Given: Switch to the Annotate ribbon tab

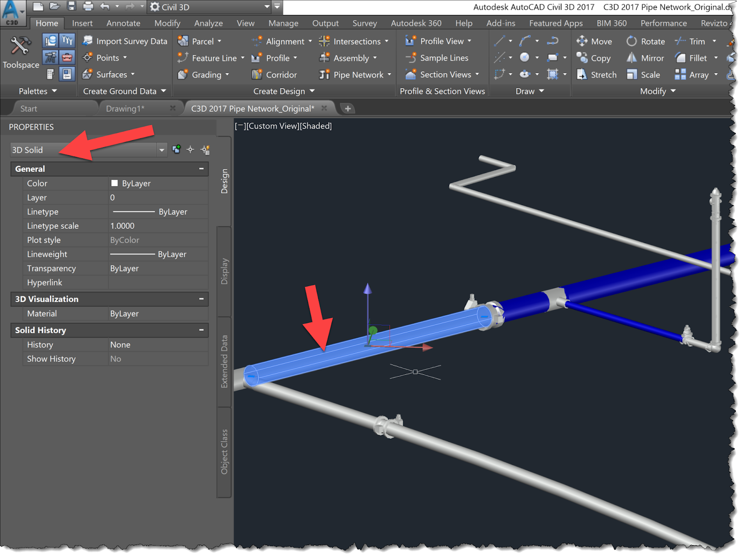Looking at the screenshot, I should (x=123, y=23).
